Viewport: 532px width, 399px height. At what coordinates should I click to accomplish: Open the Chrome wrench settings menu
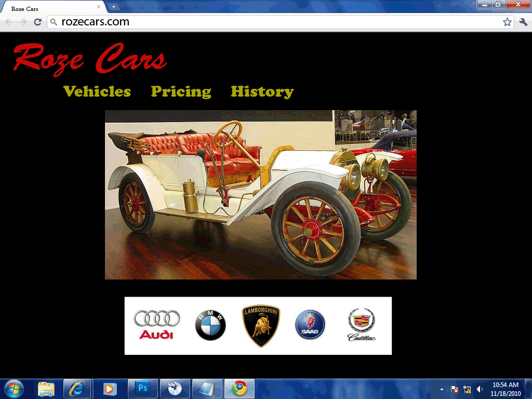pyautogui.click(x=523, y=22)
